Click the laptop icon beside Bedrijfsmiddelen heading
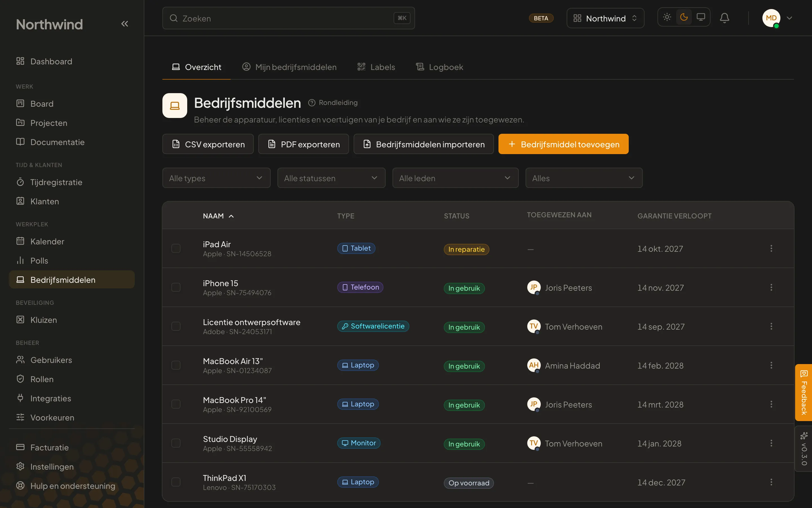This screenshot has width=812, height=508. click(175, 106)
